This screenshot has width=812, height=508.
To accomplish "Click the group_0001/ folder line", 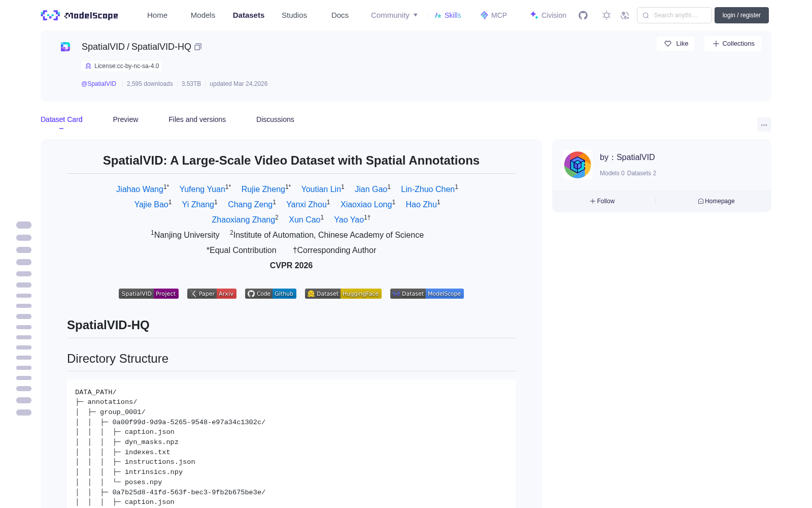I will click(x=123, y=412).
